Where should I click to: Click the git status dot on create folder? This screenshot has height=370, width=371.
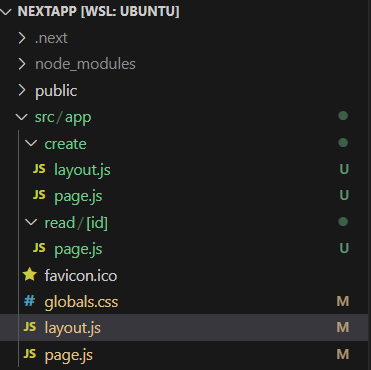[343, 143]
